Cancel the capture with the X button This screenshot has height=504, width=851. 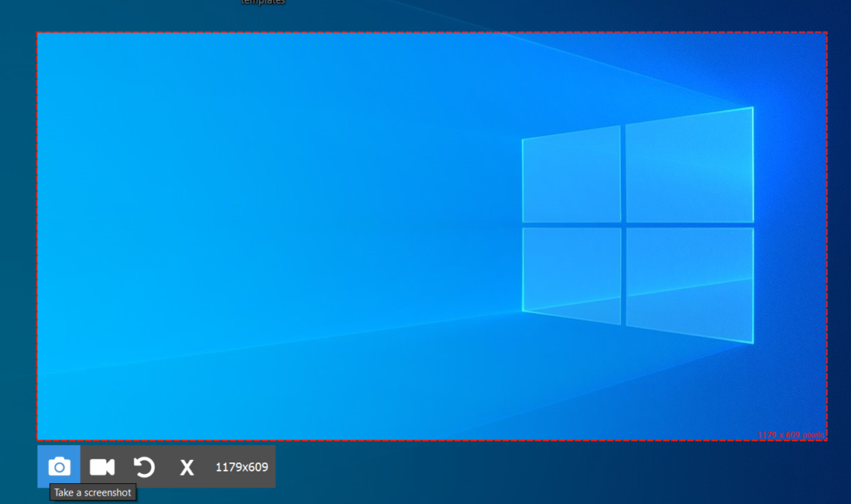[x=187, y=467]
